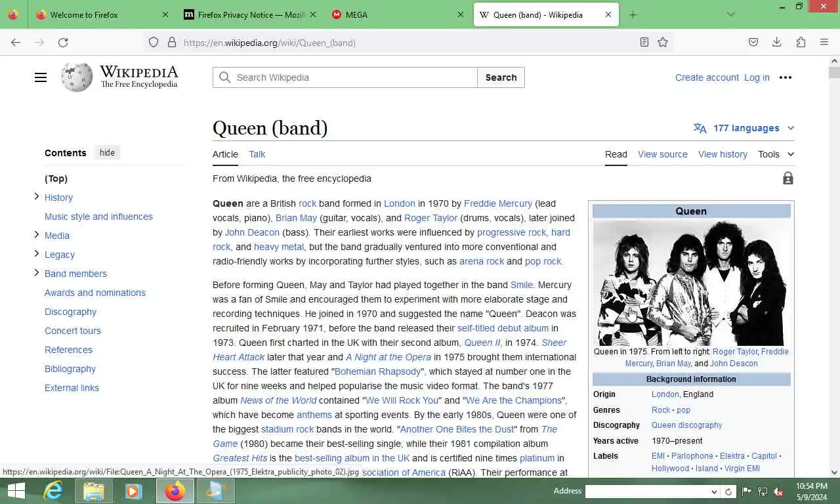Show site info via the padlock icon
The image size is (840, 504).
coord(172,42)
